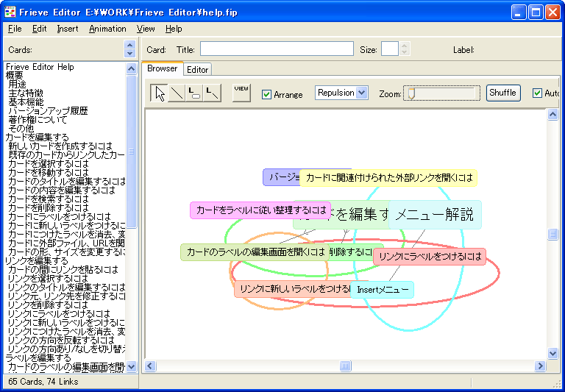Select the メニュー解説 card
This screenshot has width=565, height=392.
(x=435, y=215)
